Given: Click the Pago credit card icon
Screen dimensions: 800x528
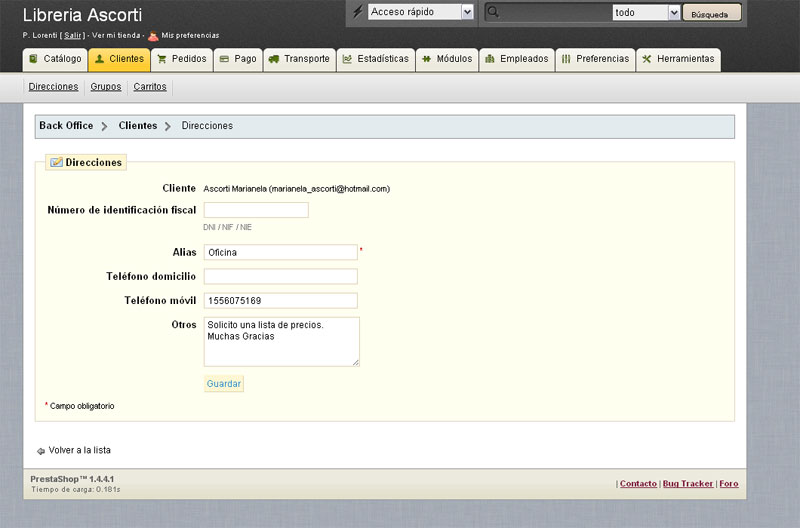Looking at the screenshot, I should pyautogui.click(x=224, y=59).
